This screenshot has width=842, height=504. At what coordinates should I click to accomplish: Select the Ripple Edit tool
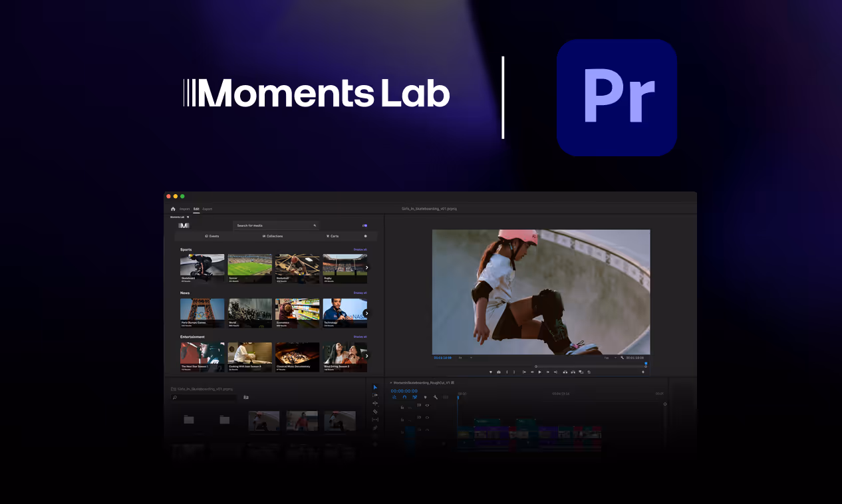pyautogui.click(x=375, y=404)
